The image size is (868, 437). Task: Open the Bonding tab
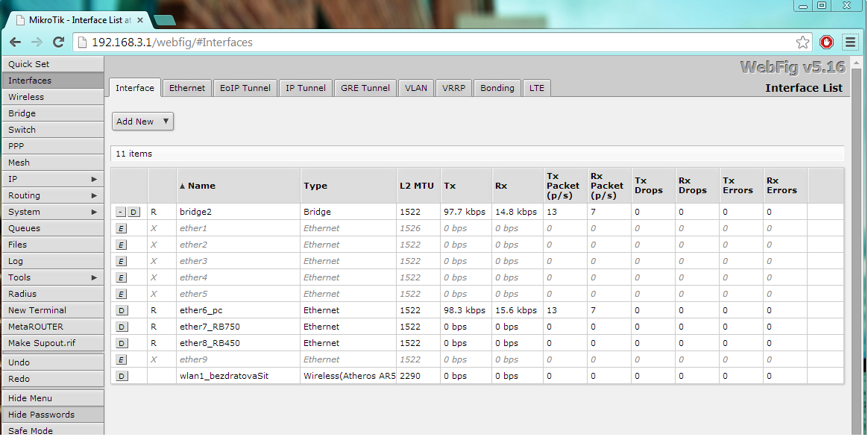pos(497,87)
